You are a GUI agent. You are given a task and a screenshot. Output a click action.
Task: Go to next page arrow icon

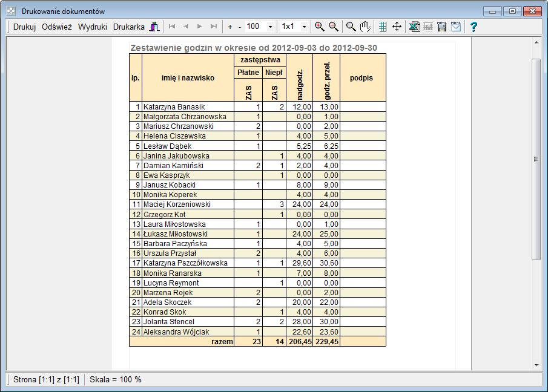200,27
